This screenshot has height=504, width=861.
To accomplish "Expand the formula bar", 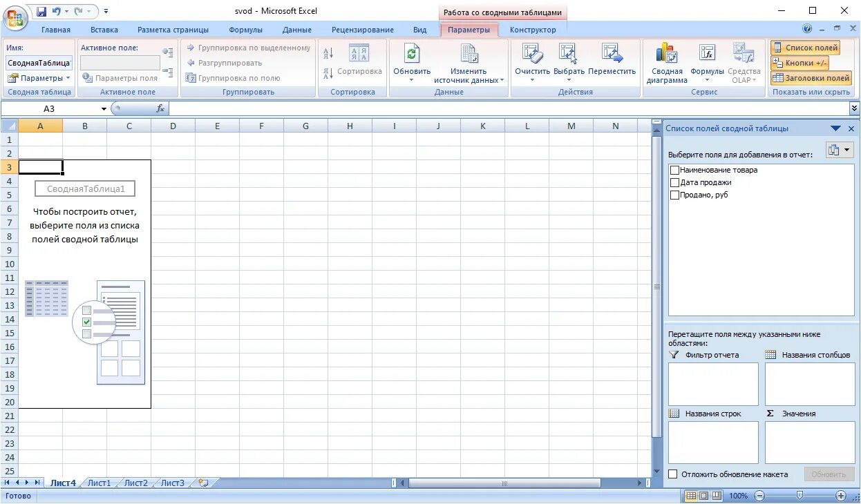I will (x=855, y=108).
